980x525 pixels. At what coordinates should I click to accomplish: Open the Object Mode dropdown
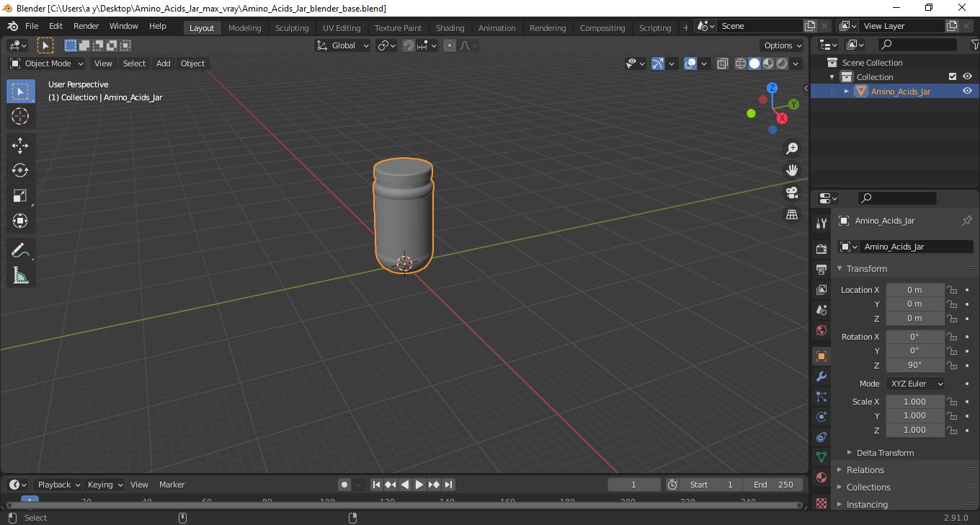pyautogui.click(x=47, y=63)
